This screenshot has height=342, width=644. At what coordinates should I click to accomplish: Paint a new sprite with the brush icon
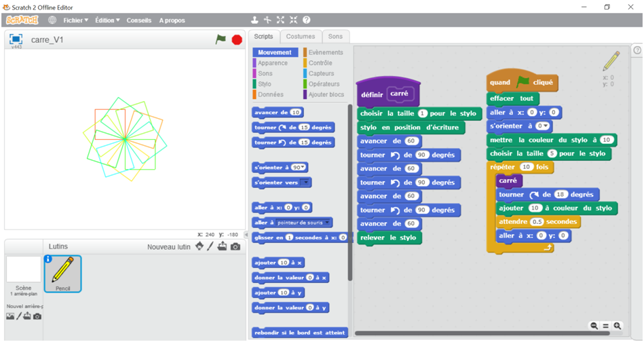click(210, 246)
